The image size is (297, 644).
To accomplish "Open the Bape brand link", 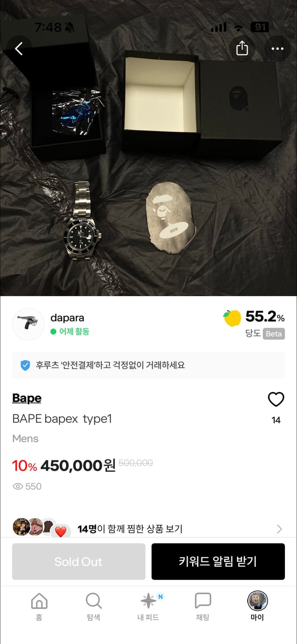I will point(27,398).
